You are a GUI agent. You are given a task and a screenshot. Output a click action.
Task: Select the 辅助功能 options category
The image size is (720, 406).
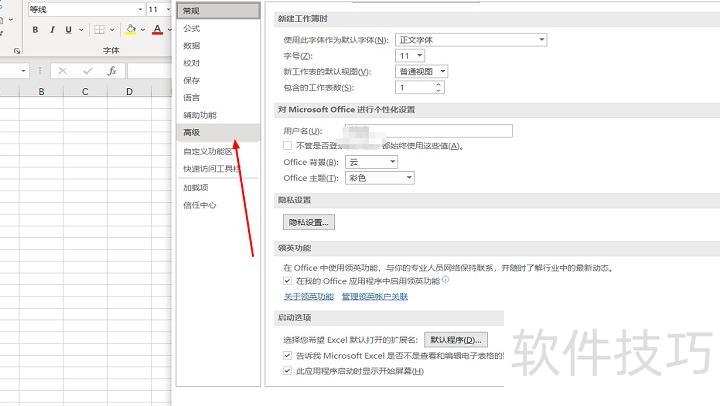pos(218,115)
